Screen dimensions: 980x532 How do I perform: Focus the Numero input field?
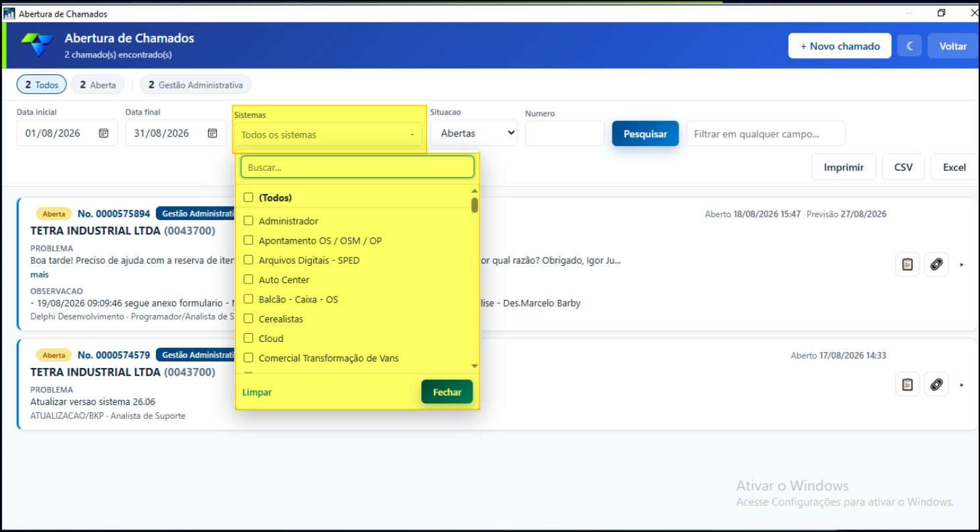tap(565, 134)
